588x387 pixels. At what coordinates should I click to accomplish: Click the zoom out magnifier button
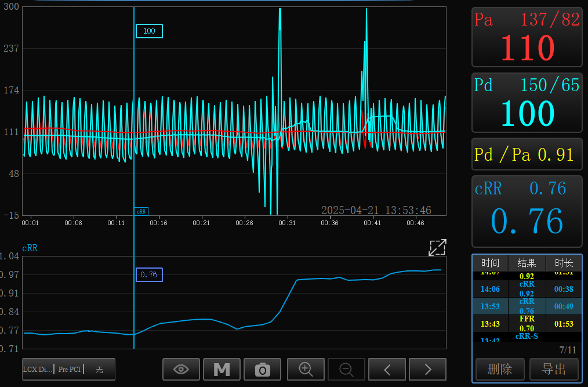(346, 370)
